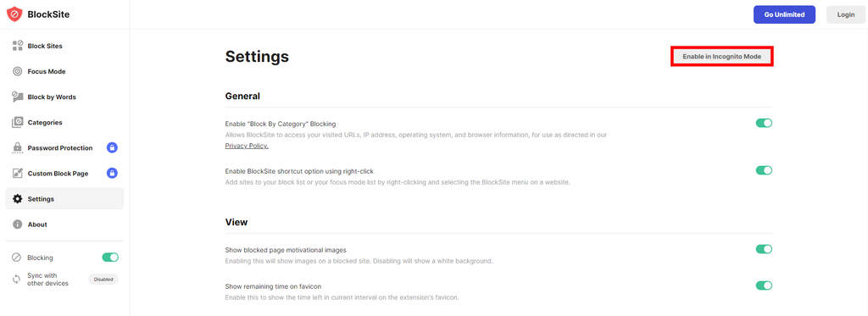Click the Block by Words speech icon
Image resolution: width=868 pixels, height=316 pixels.
(x=17, y=97)
